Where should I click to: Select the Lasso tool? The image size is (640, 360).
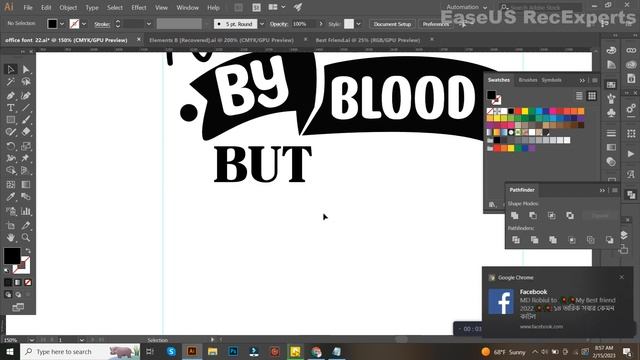click(26, 82)
